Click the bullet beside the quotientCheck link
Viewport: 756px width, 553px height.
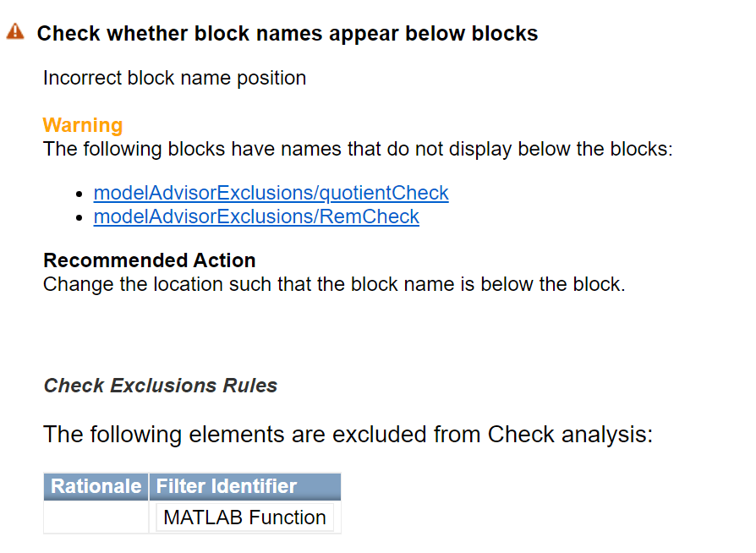[x=79, y=194]
